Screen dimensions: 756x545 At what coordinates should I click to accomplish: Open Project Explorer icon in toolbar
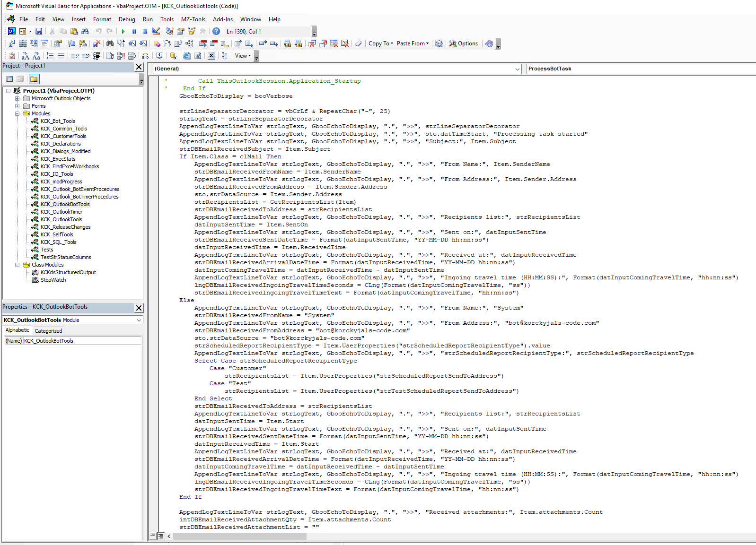(169, 31)
